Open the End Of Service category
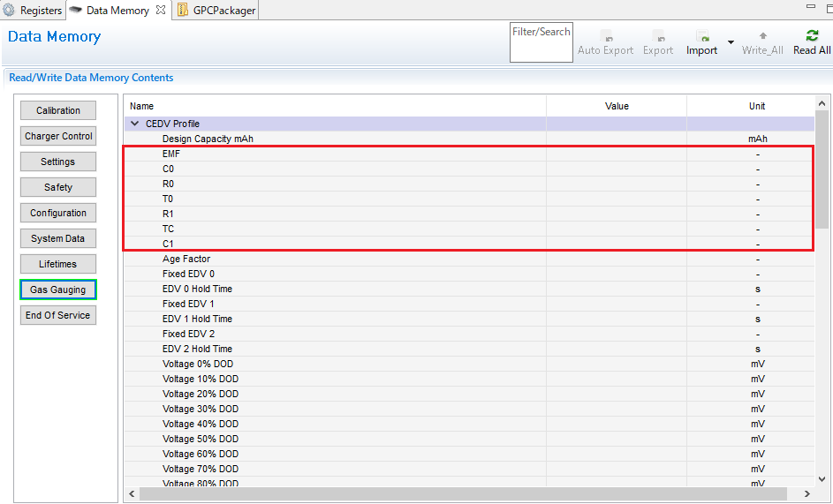 [58, 315]
